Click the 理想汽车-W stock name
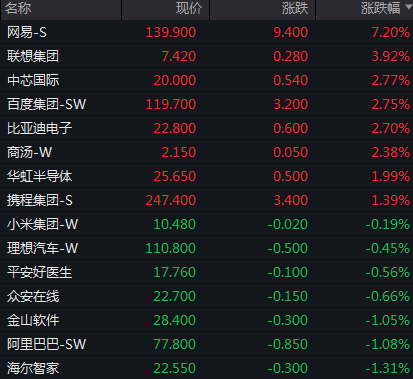This screenshot has width=413, height=379. pyautogui.click(x=42, y=248)
